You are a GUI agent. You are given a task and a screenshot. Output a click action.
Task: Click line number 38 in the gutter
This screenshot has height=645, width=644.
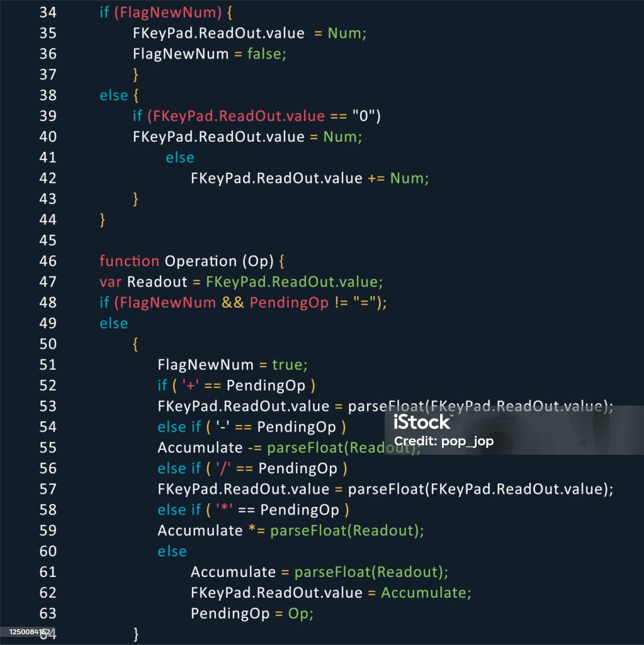(48, 96)
